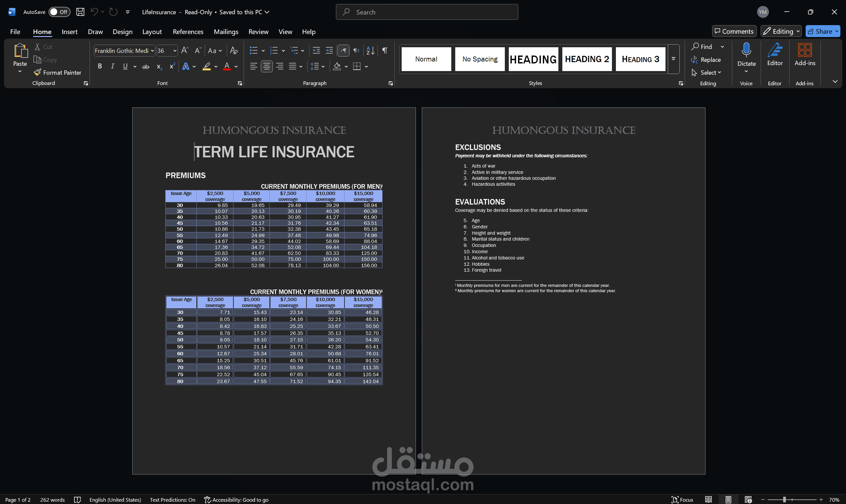846x504 pixels.
Task: Click the Dictate microphone icon
Action: pyautogui.click(x=746, y=50)
